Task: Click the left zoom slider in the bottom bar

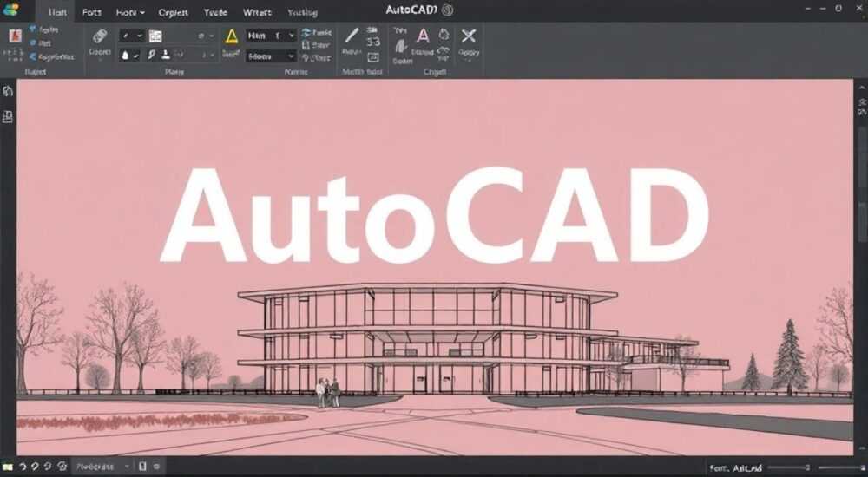Action: pos(788,467)
